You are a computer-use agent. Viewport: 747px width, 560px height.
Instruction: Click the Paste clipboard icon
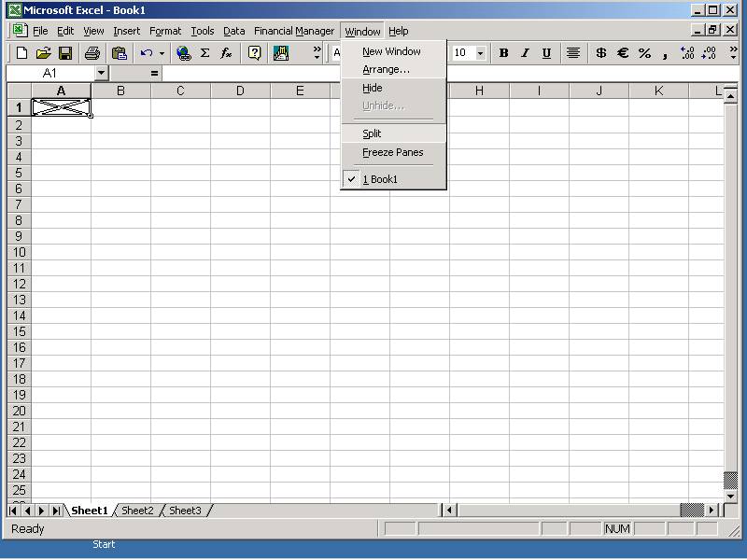pos(119,53)
